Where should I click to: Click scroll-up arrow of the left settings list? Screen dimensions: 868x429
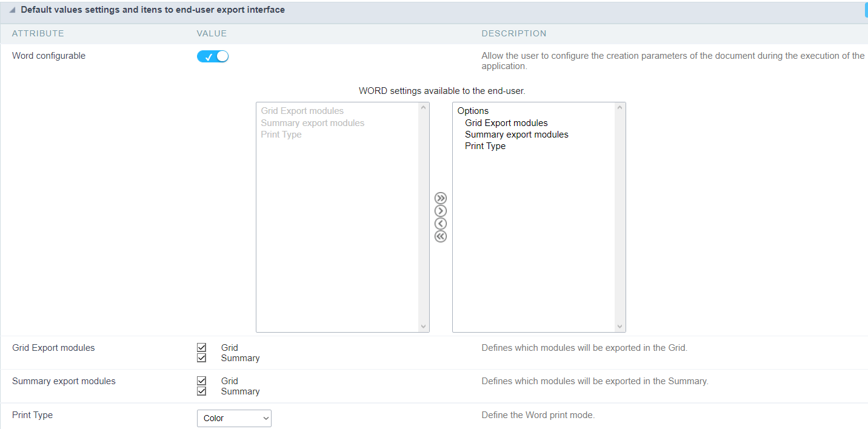[424, 108]
